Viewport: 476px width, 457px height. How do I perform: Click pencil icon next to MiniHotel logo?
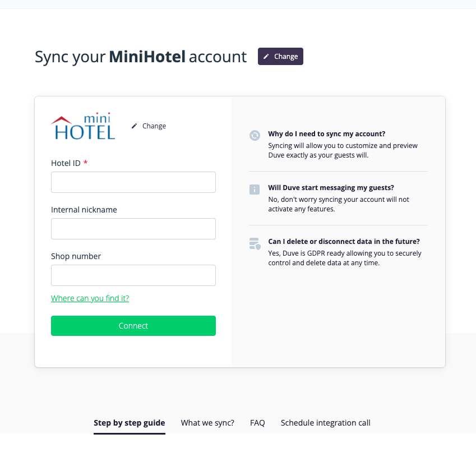tap(134, 126)
